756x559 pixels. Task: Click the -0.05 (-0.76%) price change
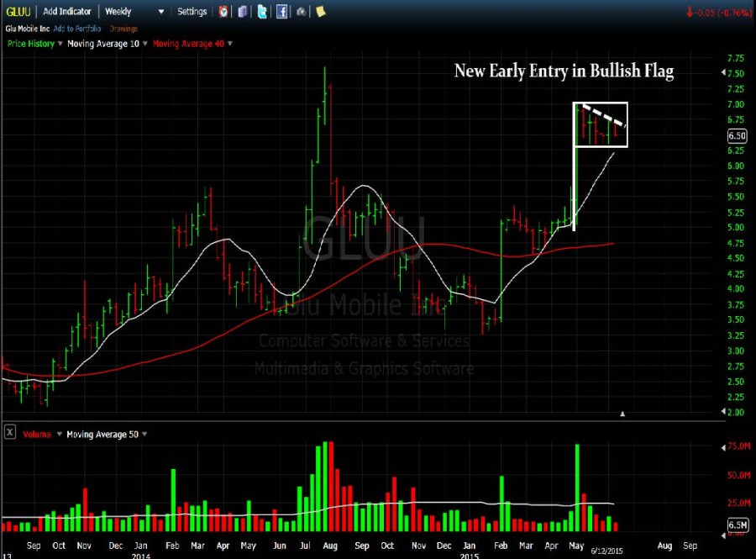tap(719, 13)
